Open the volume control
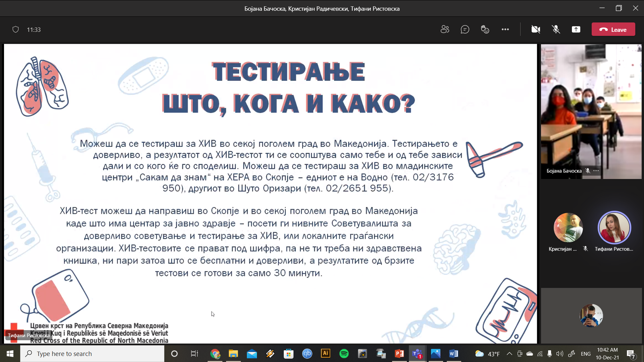644x362 pixels. [x=559, y=354]
